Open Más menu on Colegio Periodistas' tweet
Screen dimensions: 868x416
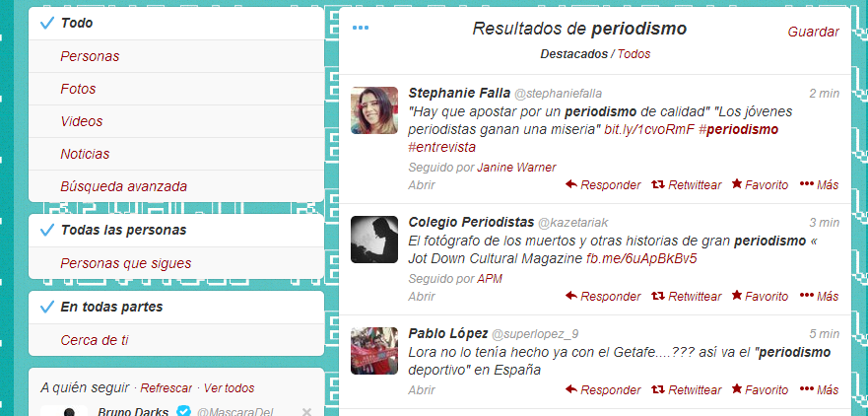[820, 297]
